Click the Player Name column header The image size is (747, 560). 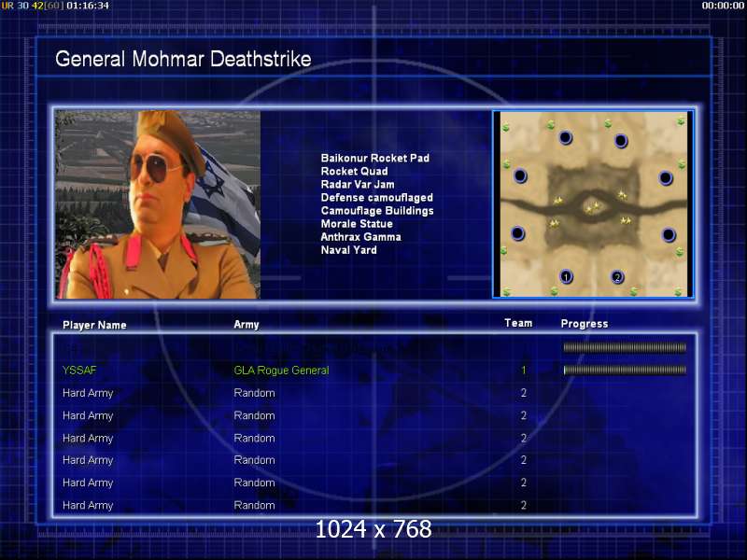coord(94,325)
